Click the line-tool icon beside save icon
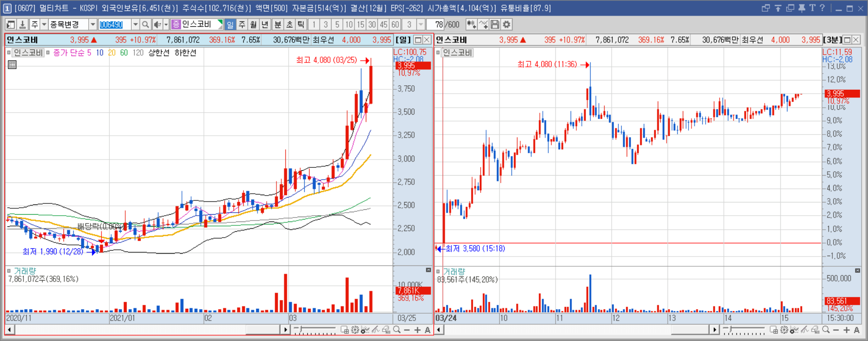The image size is (868, 341). 483,24
